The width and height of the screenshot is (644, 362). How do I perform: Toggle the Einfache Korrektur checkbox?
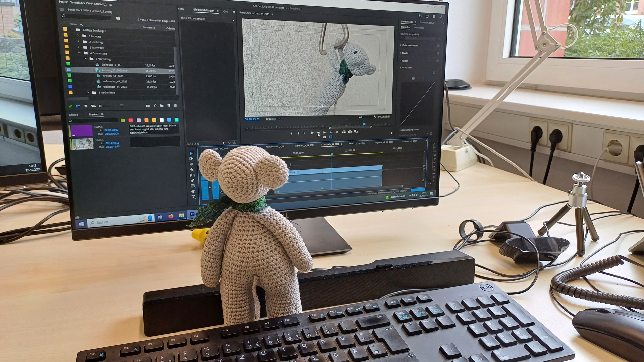point(438,45)
